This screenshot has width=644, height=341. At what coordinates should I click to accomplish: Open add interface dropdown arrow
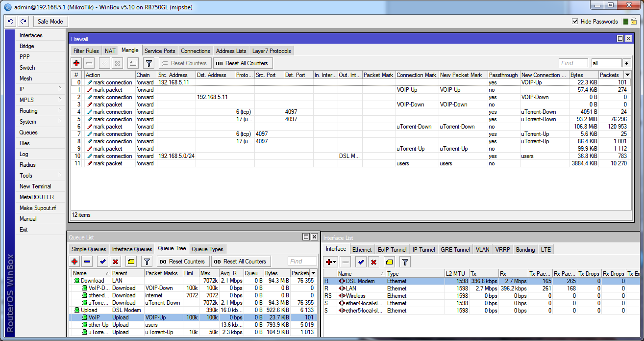pyautogui.click(x=335, y=262)
